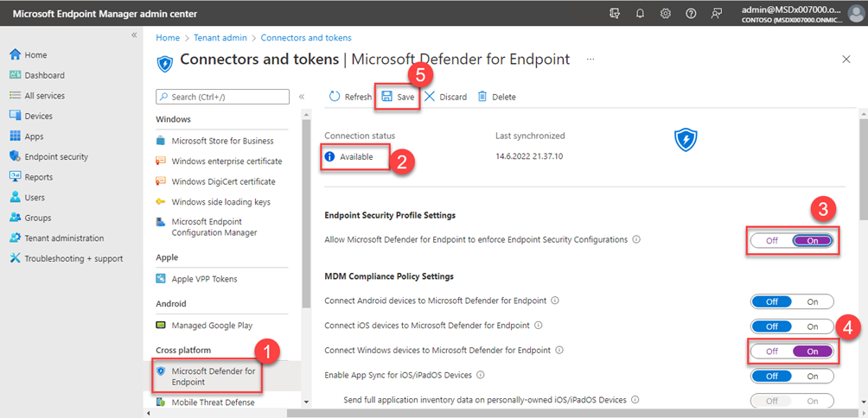The height and width of the screenshot is (418, 868).
Task: Click info icon beside Connect Windows devices setting
Action: pyautogui.click(x=559, y=350)
